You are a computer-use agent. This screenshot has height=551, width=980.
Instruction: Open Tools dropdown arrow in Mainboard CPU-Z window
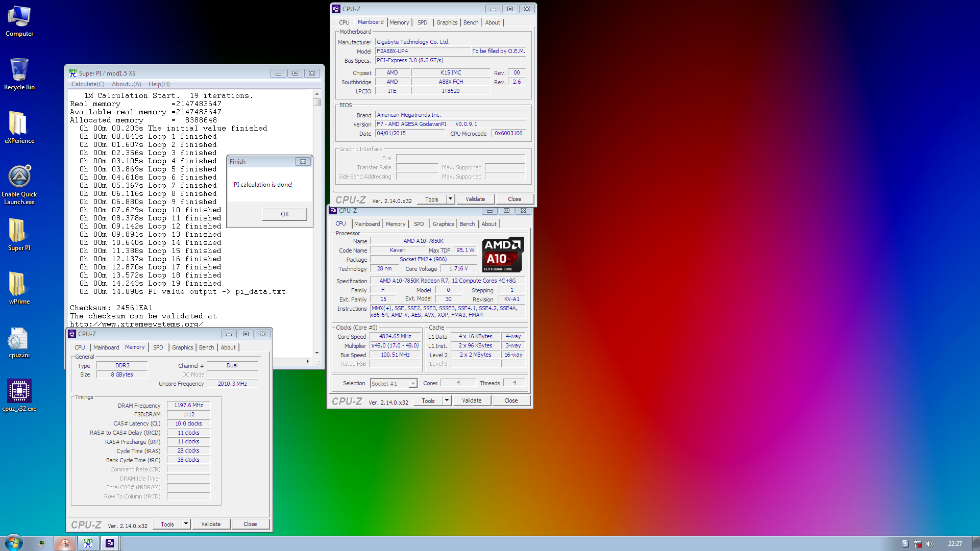click(x=450, y=199)
